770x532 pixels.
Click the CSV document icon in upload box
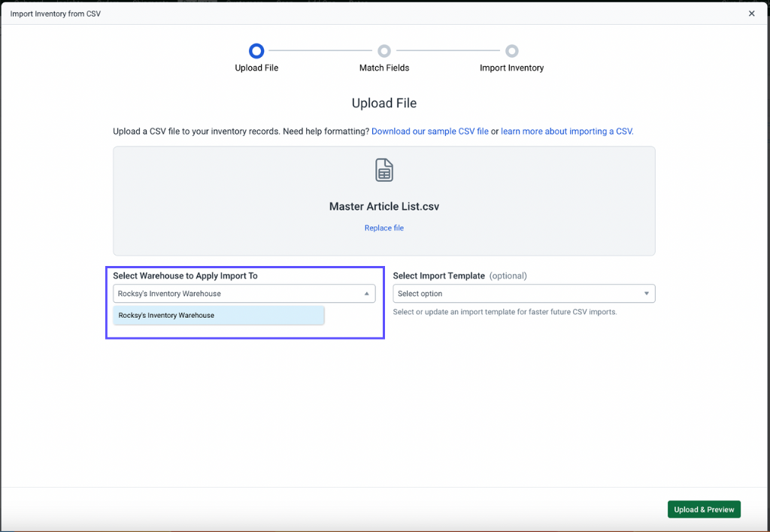pos(384,170)
